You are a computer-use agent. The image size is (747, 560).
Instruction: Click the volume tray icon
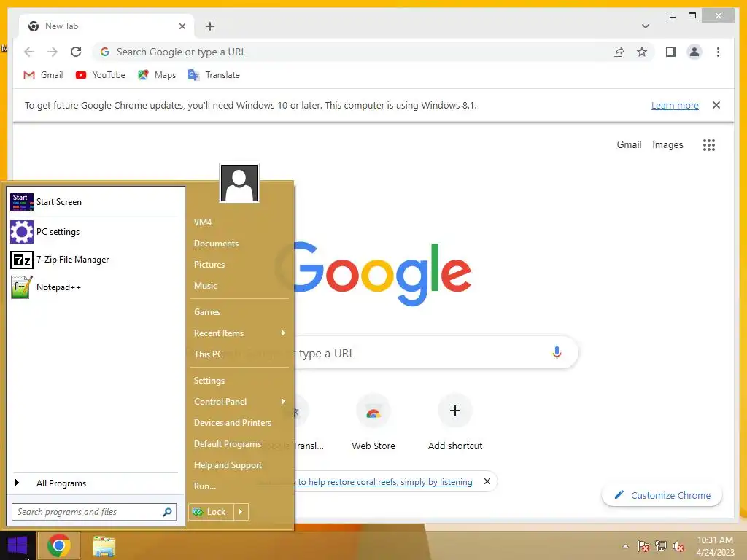pos(678,546)
